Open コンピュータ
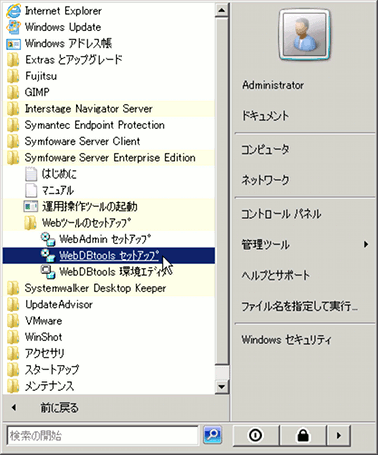378x455 pixels. 265,149
